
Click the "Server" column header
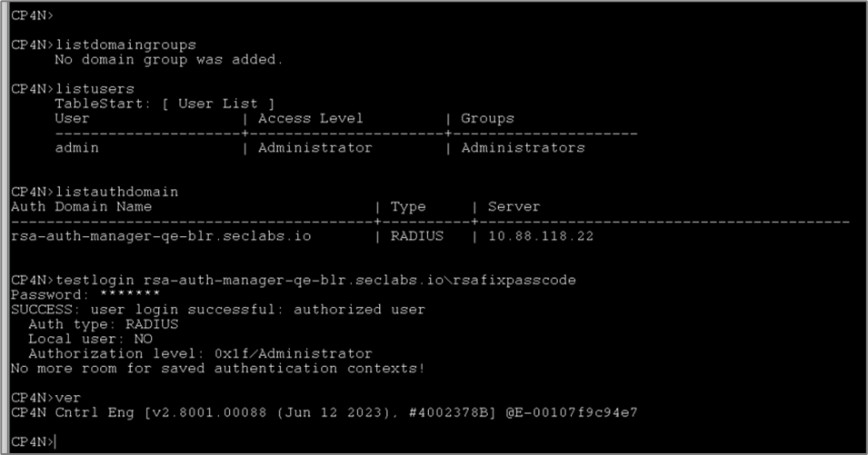[514, 206]
